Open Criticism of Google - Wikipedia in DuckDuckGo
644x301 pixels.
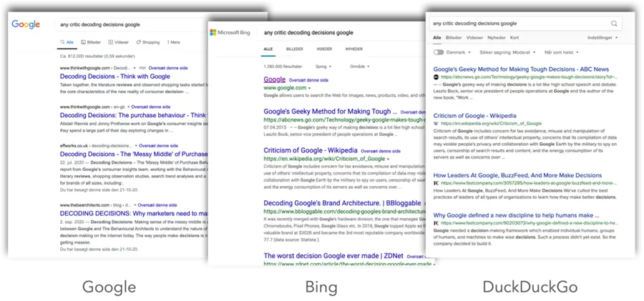(475, 116)
